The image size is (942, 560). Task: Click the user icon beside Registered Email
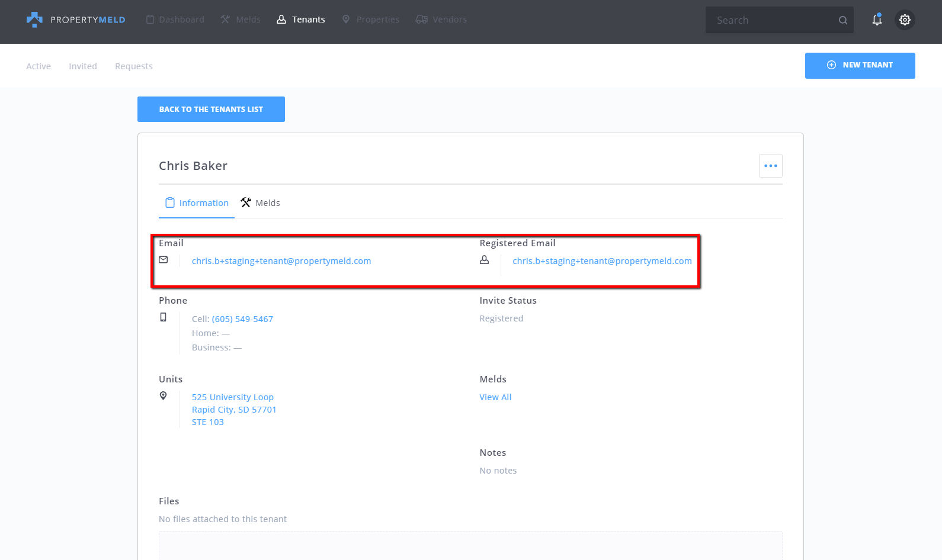pyautogui.click(x=484, y=260)
